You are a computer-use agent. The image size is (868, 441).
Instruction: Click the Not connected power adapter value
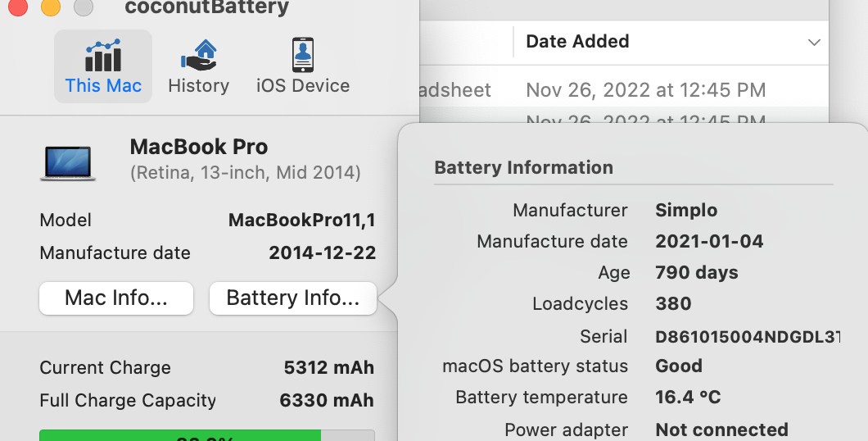(722, 430)
